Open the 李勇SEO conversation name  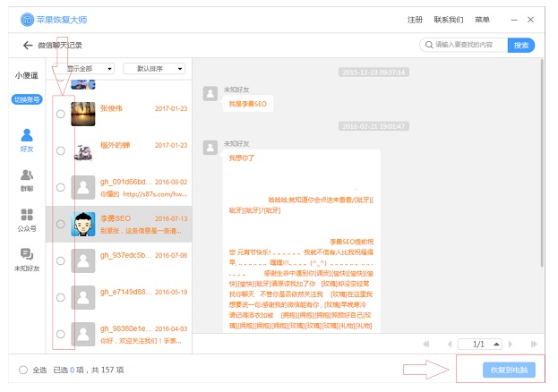click(x=116, y=218)
